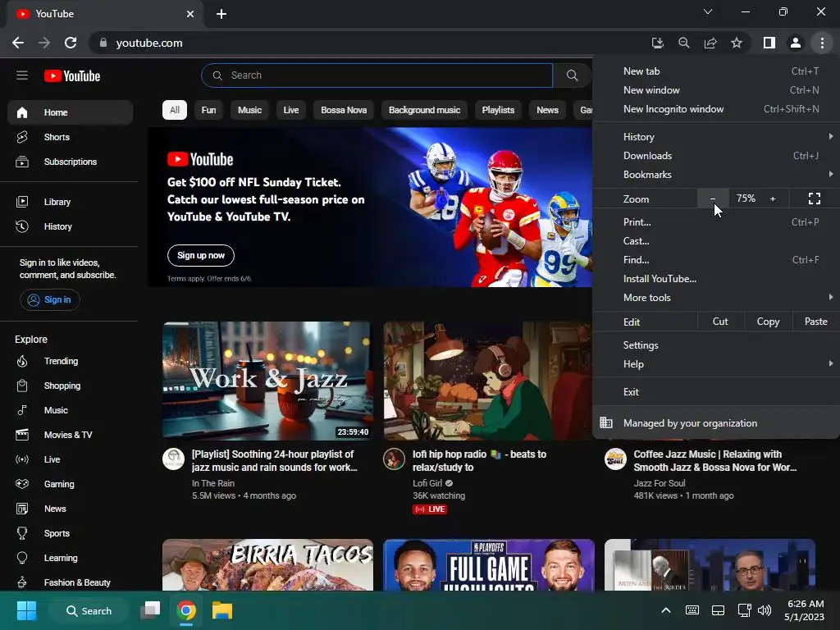
Task: Open History in the YouTube sidebar
Action: tap(71, 226)
